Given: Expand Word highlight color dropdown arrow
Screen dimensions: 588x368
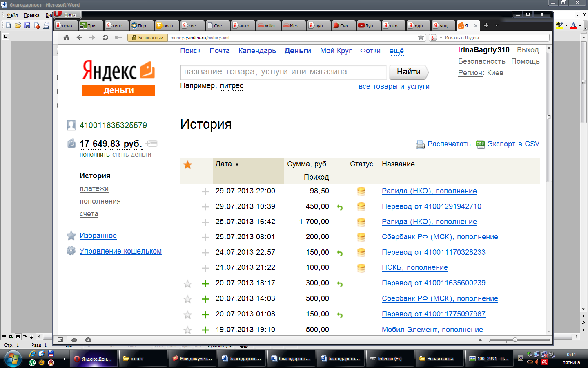Looking at the screenshot, I should click(566, 25).
